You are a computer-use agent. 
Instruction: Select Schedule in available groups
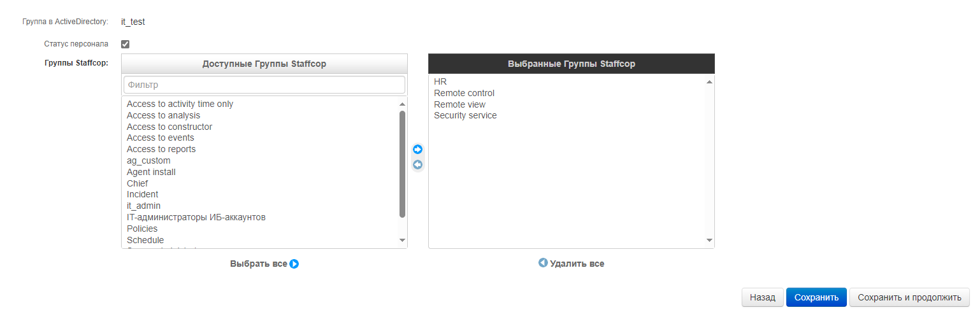tap(260, 240)
